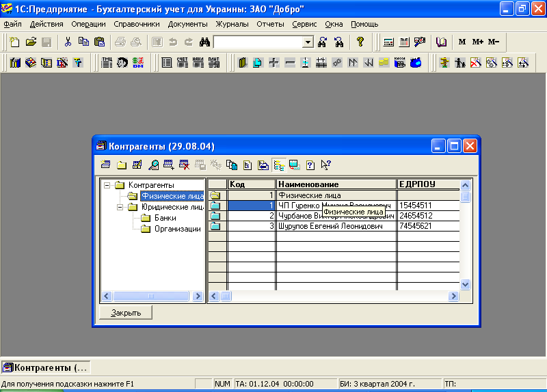Open the НАКЛ waybill document icon
Viewport: 547px width, 392px height.
pyautogui.click(x=198, y=63)
